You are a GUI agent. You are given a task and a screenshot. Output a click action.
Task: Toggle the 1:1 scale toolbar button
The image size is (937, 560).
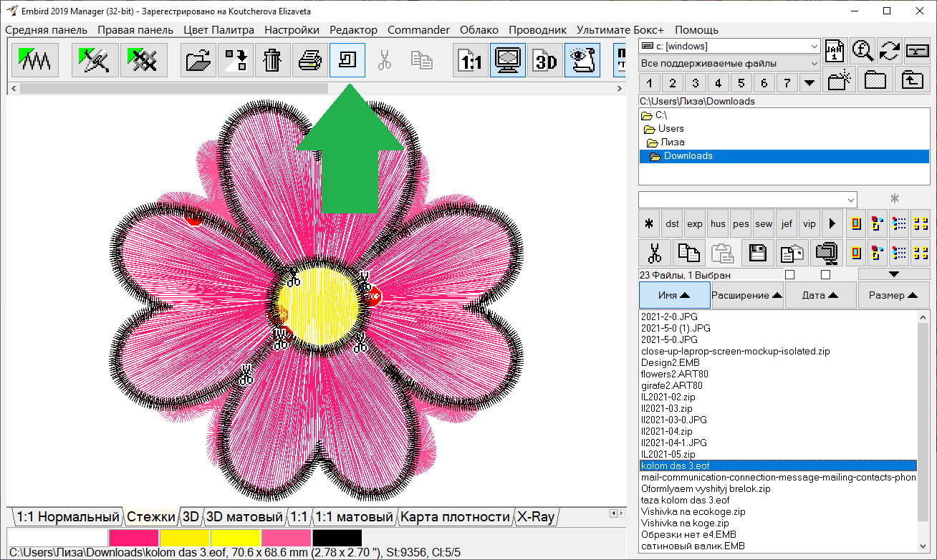471,61
